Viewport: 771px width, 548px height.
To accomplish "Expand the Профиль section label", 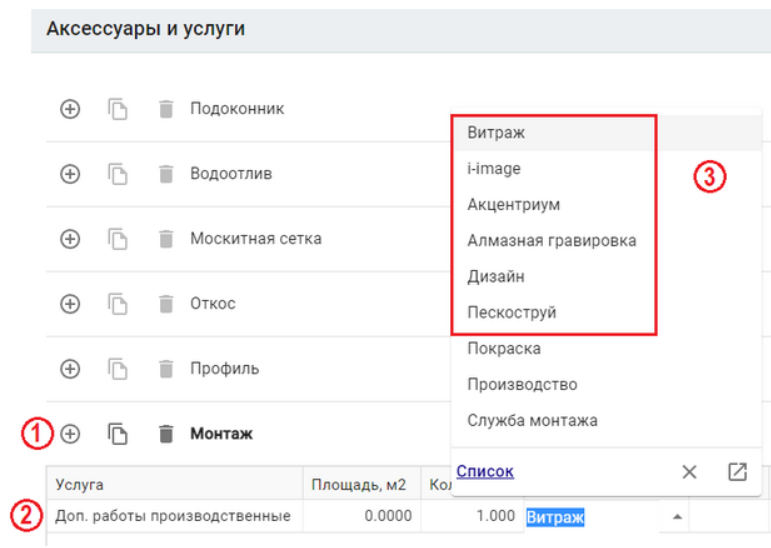I will [225, 368].
